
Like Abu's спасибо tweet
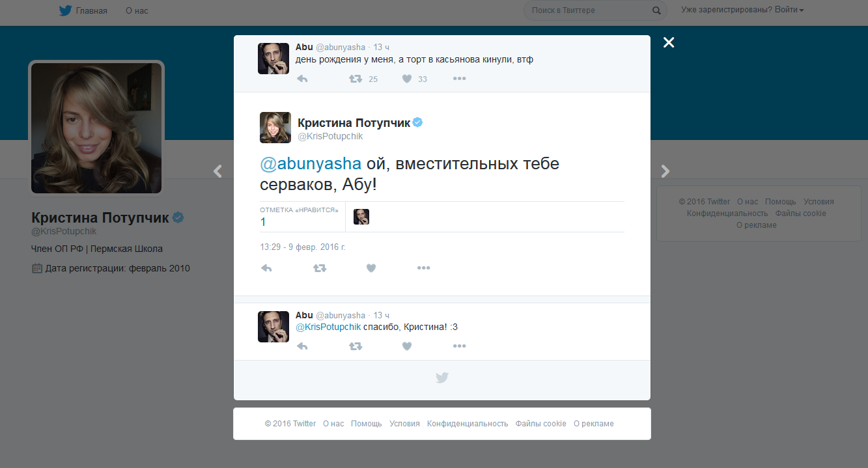pos(407,346)
